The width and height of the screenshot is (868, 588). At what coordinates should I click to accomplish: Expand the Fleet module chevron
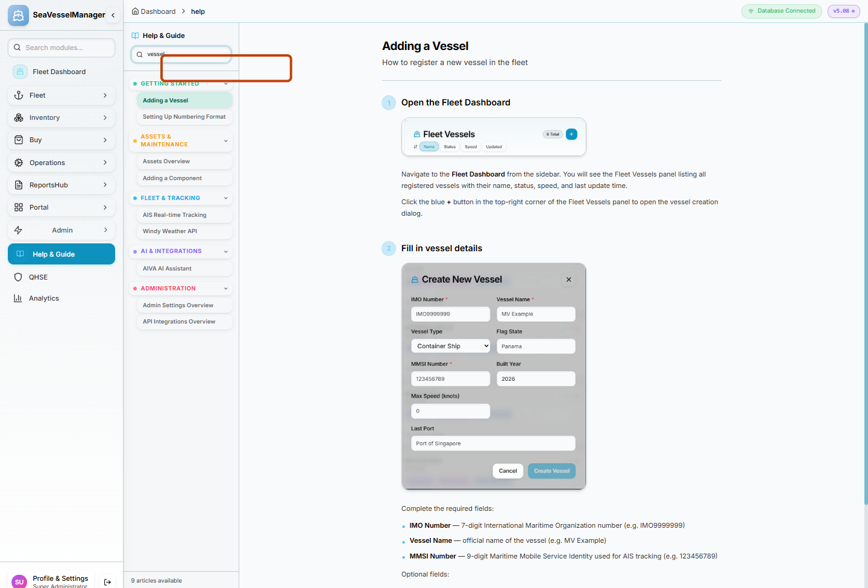coord(105,95)
